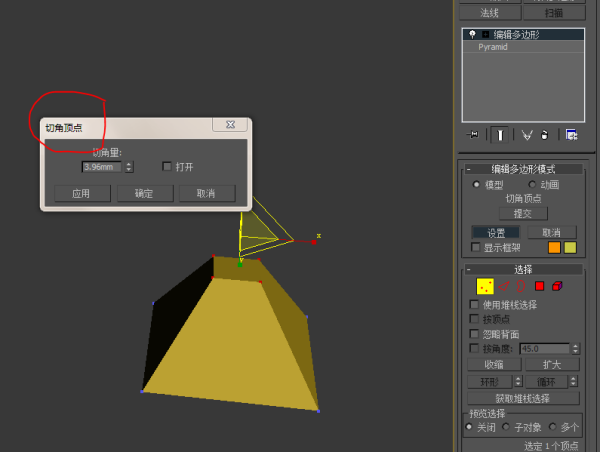Viewport: 600px width, 452px height.
Task: Toggle lightbulb icon of 编辑多边形 modifier
Action: tap(472, 34)
